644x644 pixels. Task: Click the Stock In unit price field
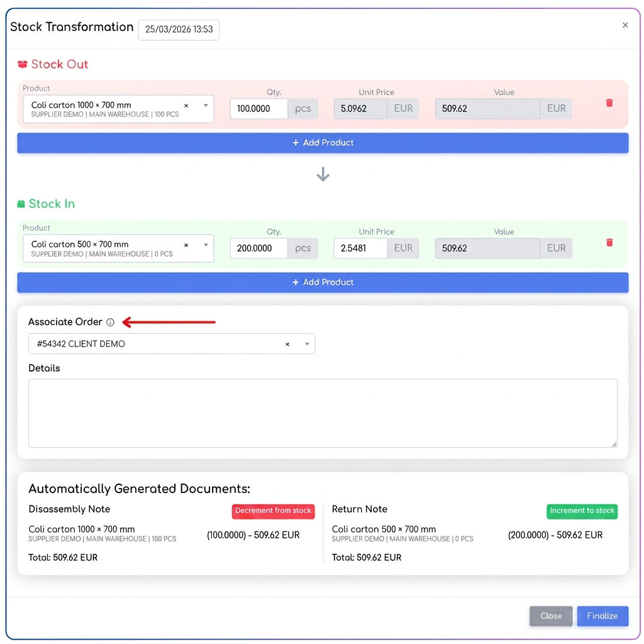(x=360, y=248)
